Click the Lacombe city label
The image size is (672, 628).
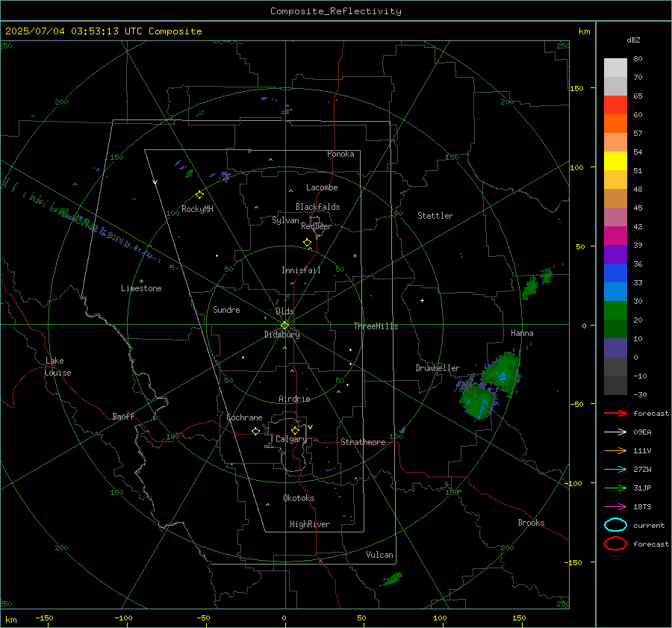[x=322, y=187]
